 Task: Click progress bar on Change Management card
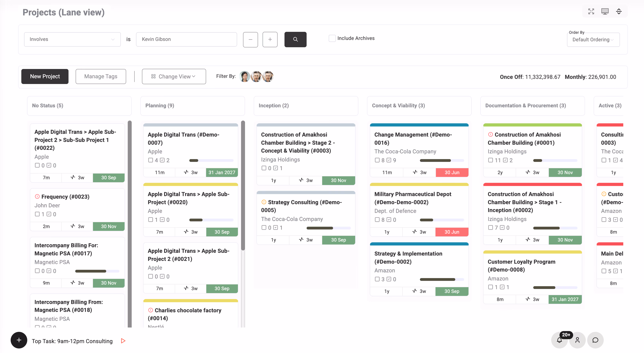tap(442, 160)
